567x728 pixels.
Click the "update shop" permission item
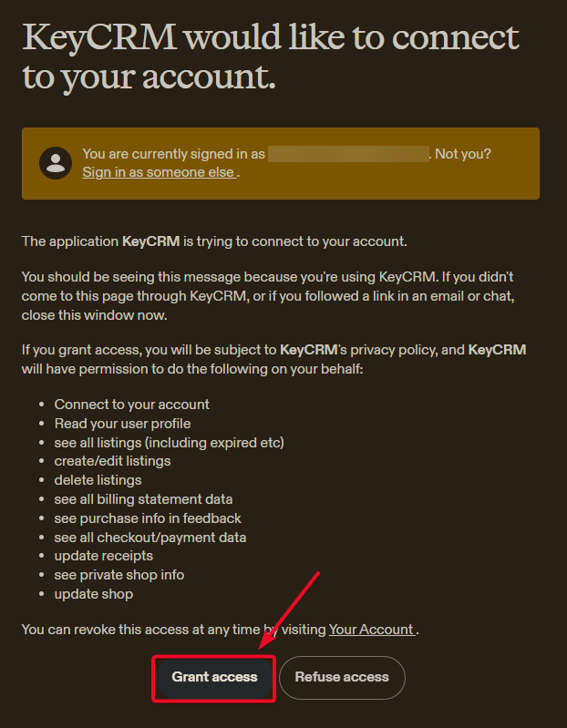(93, 594)
